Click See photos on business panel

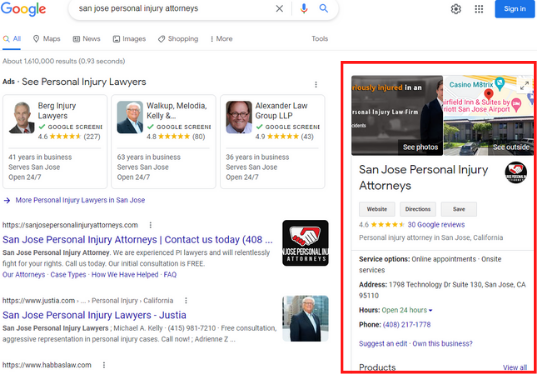point(420,147)
